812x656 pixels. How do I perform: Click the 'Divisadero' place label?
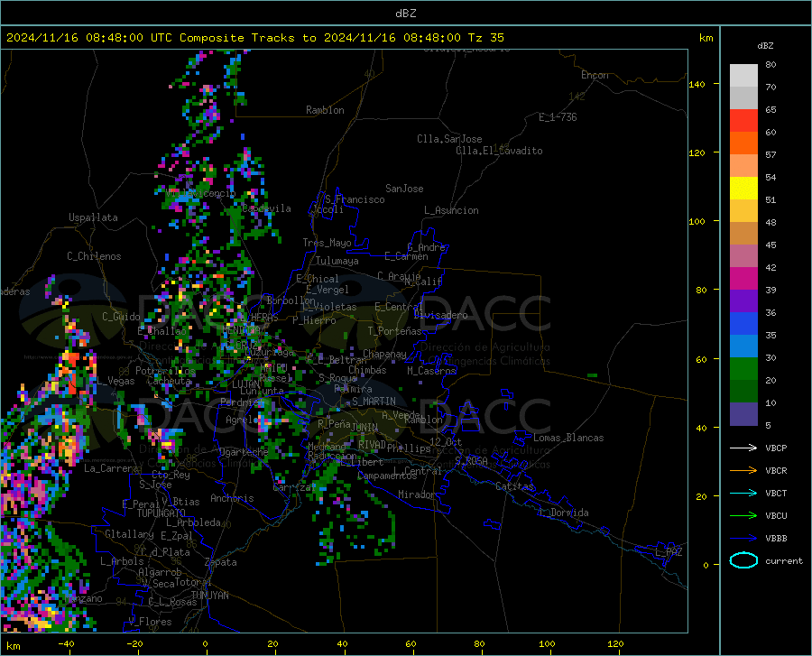point(440,315)
